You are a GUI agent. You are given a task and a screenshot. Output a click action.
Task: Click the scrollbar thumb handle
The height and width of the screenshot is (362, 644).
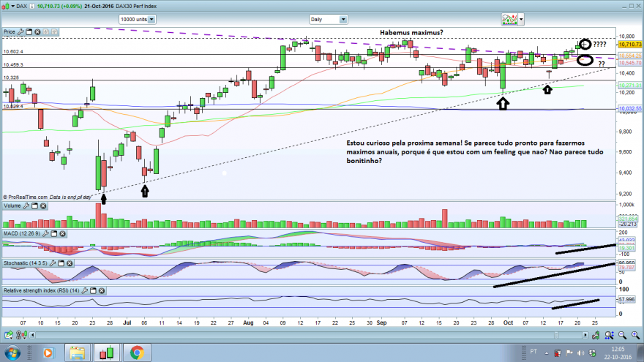[556, 336]
